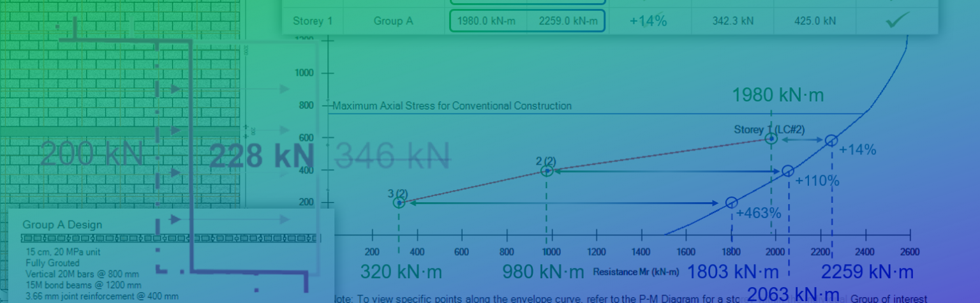Click the 2 (2) data point circle

tap(547, 170)
